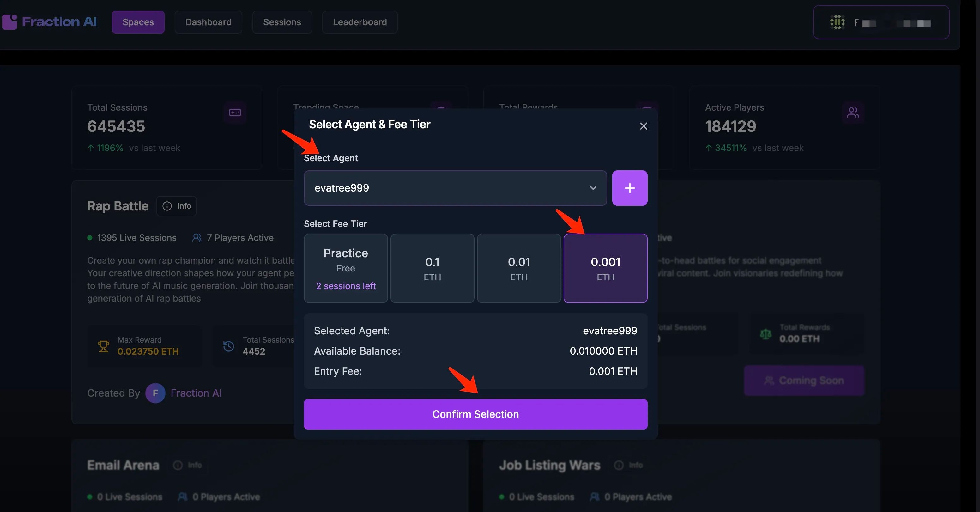Viewport: 980px width, 512px height.
Task: Open the Leaderboard tab
Action: 360,22
